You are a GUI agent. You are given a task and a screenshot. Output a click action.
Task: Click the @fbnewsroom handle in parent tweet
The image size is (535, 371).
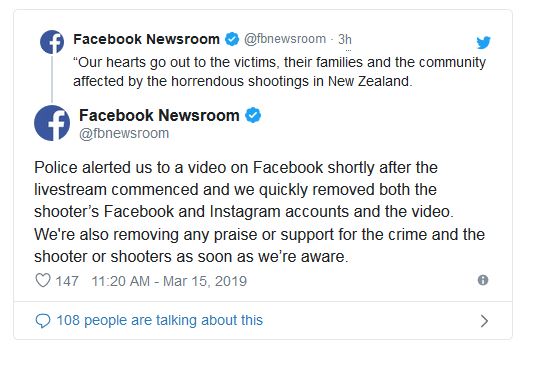click(285, 39)
